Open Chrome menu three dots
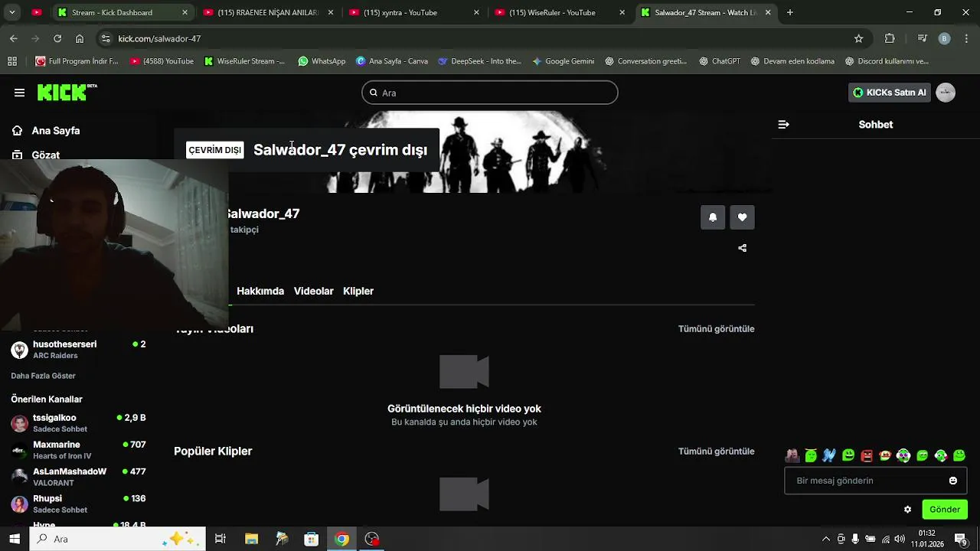Image resolution: width=980 pixels, height=551 pixels. click(967, 38)
